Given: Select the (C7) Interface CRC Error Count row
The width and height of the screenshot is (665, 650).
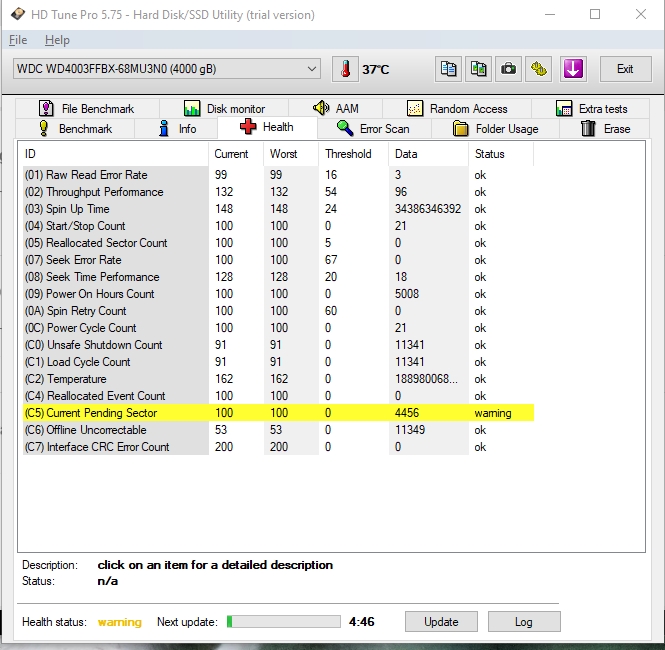Looking at the screenshot, I should tap(278, 446).
